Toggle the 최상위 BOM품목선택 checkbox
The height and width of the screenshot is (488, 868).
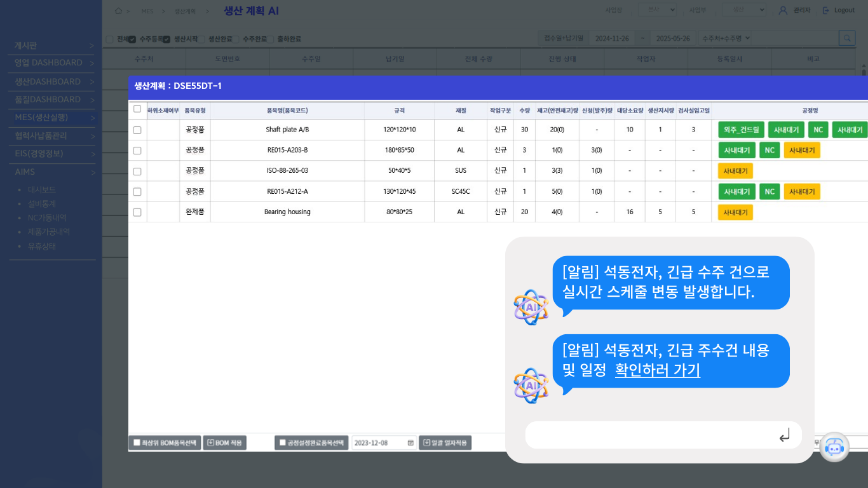[x=137, y=442]
